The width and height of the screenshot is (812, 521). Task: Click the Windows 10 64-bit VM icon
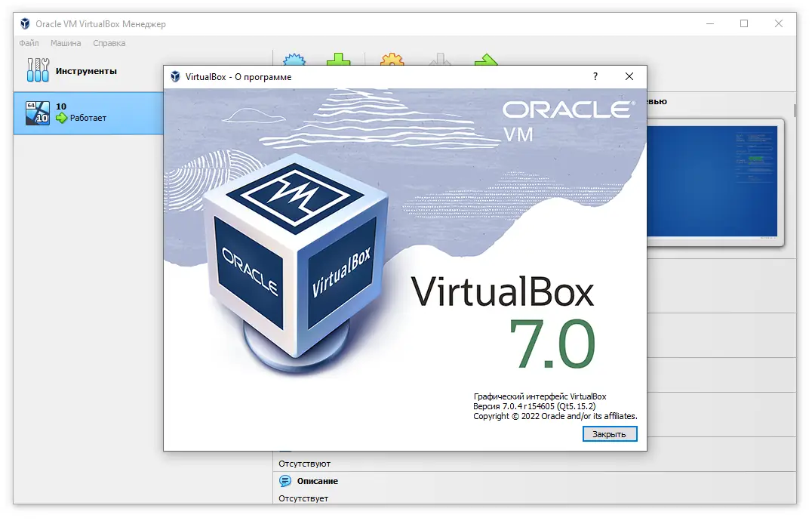click(38, 113)
